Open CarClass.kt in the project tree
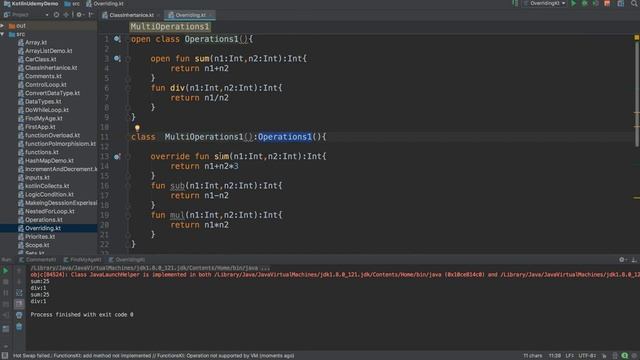 (x=40, y=59)
